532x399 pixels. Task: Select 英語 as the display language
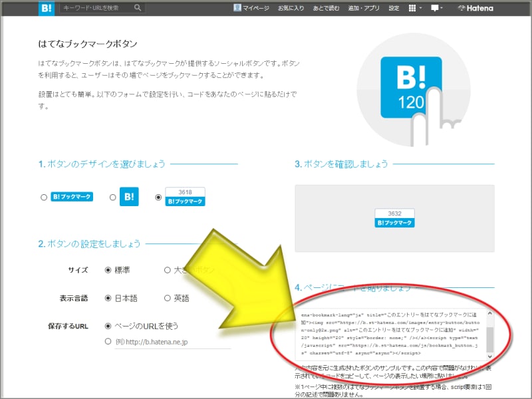coord(166,297)
